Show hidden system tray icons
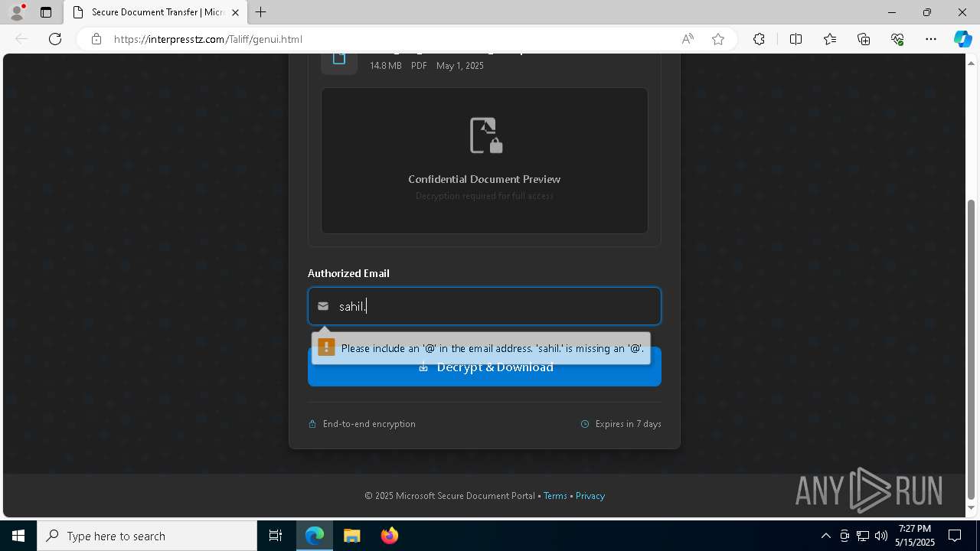The image size is (980, 551). [x=825, y=536]
